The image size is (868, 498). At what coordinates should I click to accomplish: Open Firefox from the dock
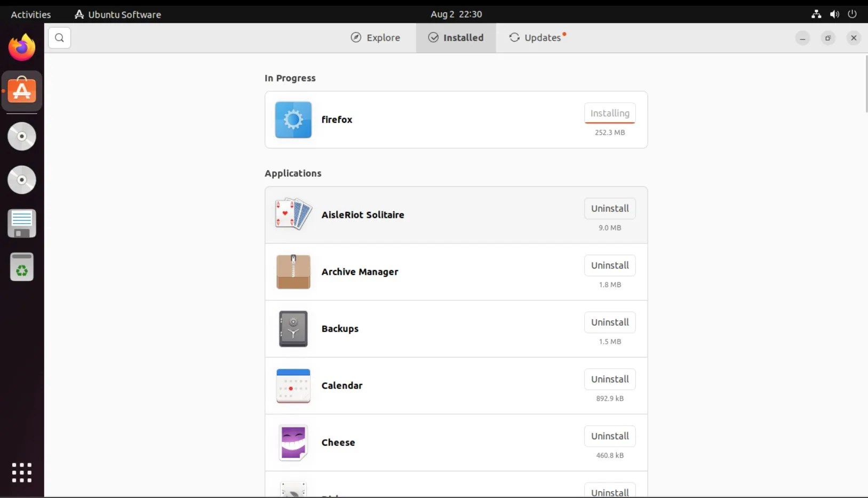(x=21, y=46)
